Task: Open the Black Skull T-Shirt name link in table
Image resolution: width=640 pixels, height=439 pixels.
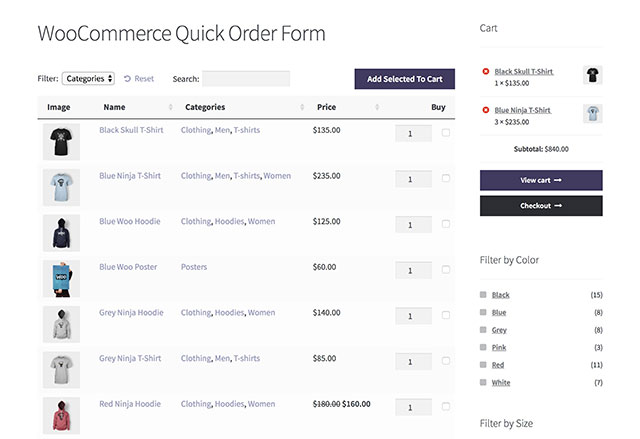Action: click(x=131, y=130)
